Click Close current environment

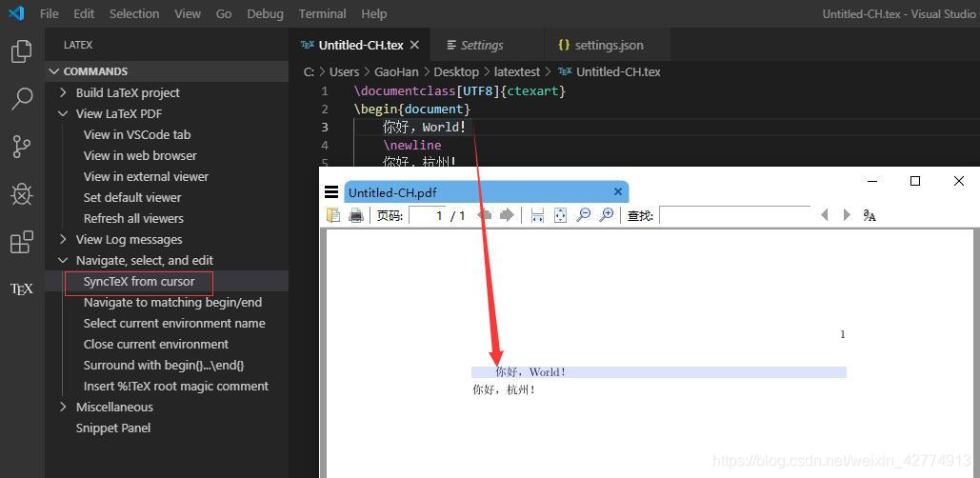pos(156,345)
